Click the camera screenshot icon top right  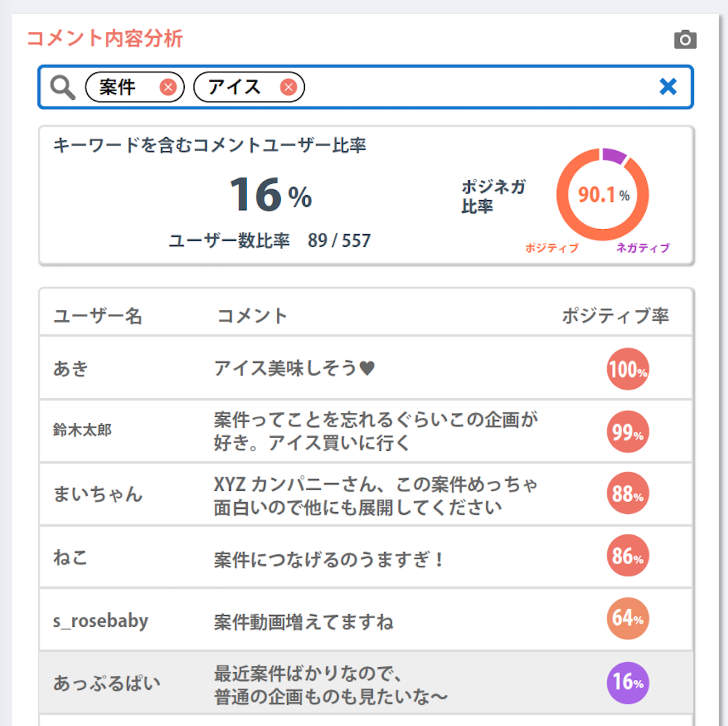click(686, 39)
